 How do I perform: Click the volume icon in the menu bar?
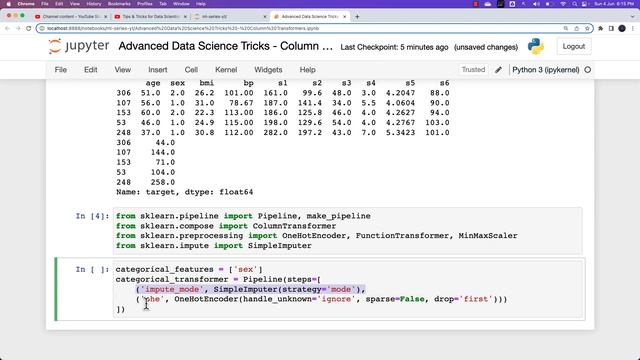[536, 4]
